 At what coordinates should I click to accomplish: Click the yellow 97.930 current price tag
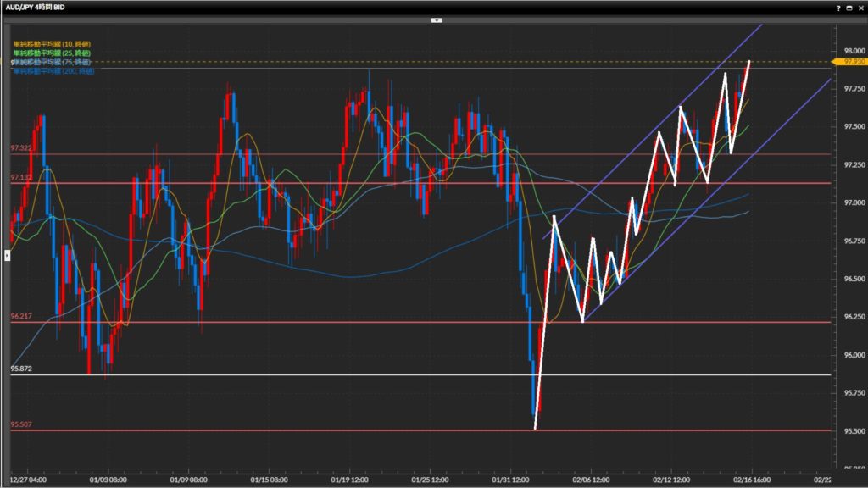coord(849,62)
